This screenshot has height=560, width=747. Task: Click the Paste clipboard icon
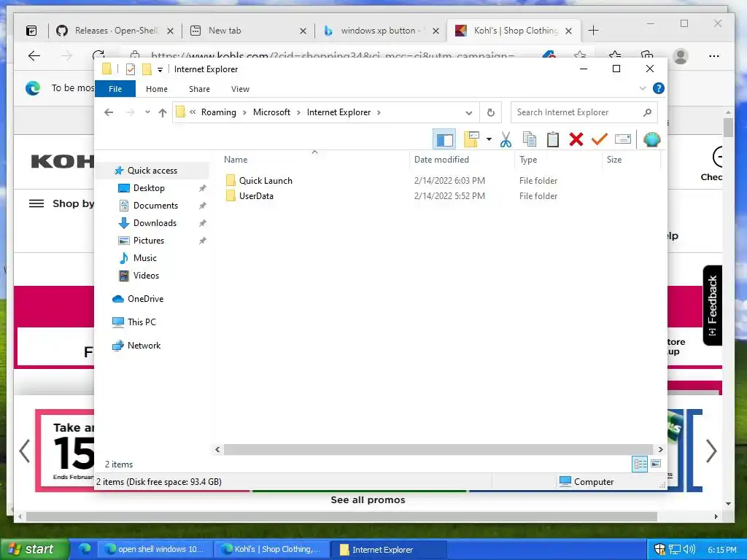(553, 139)
